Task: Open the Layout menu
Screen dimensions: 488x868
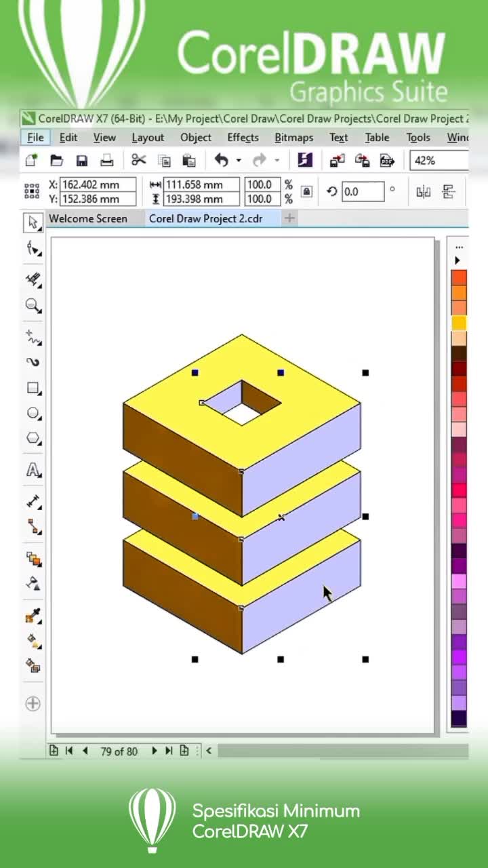Action: [148, 138]
